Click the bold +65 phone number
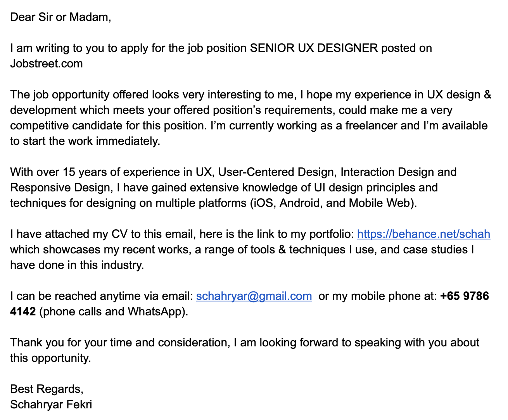 tap(465, 296)
